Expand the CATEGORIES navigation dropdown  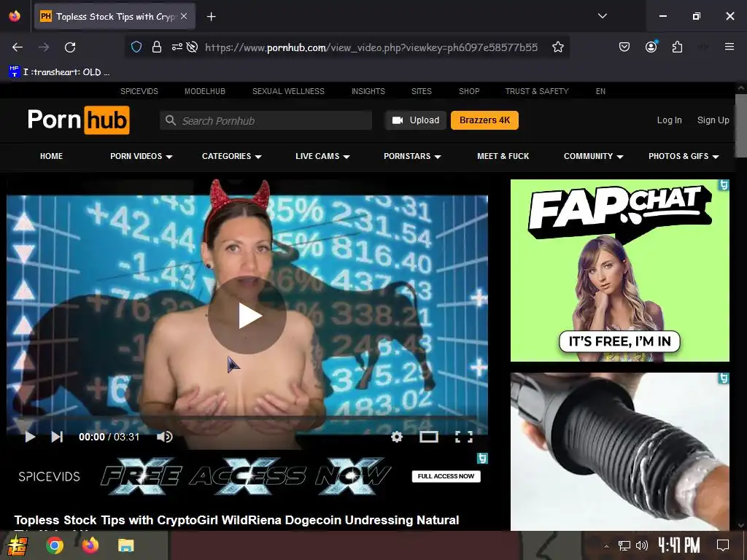(231, 156)
